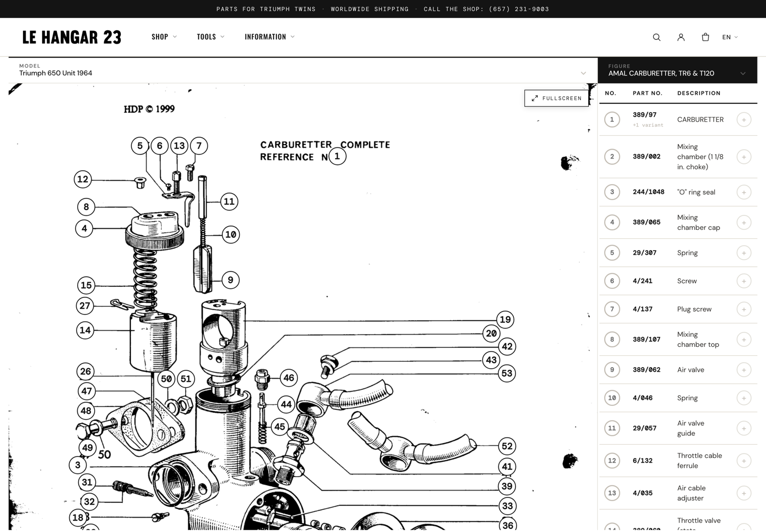This screenshot has width=766, height=532.
Task: Add the 389/062 Air valve plus icon
Action: (744, 370)
